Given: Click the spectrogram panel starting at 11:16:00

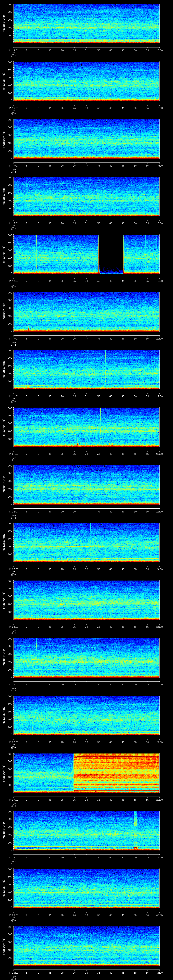Looking at the screenshot, I should tap(86, 139).
